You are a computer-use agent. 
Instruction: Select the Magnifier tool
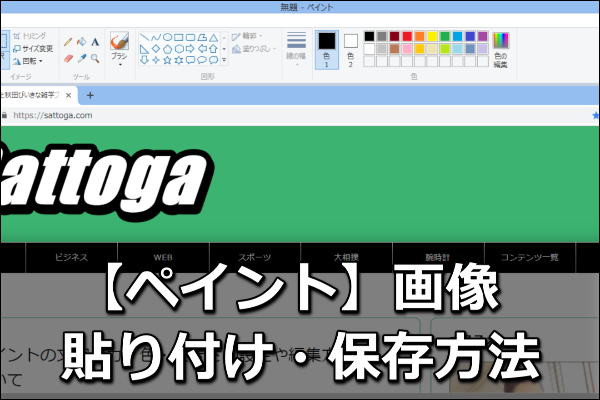[x=95, y=59]
